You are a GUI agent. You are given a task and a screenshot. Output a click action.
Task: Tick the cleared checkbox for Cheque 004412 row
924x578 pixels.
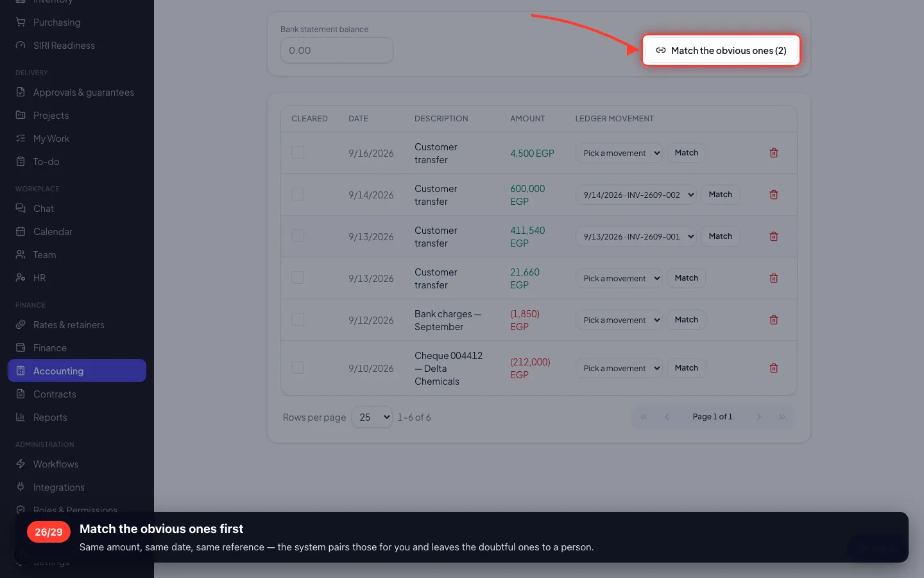(x=298, y=367)
